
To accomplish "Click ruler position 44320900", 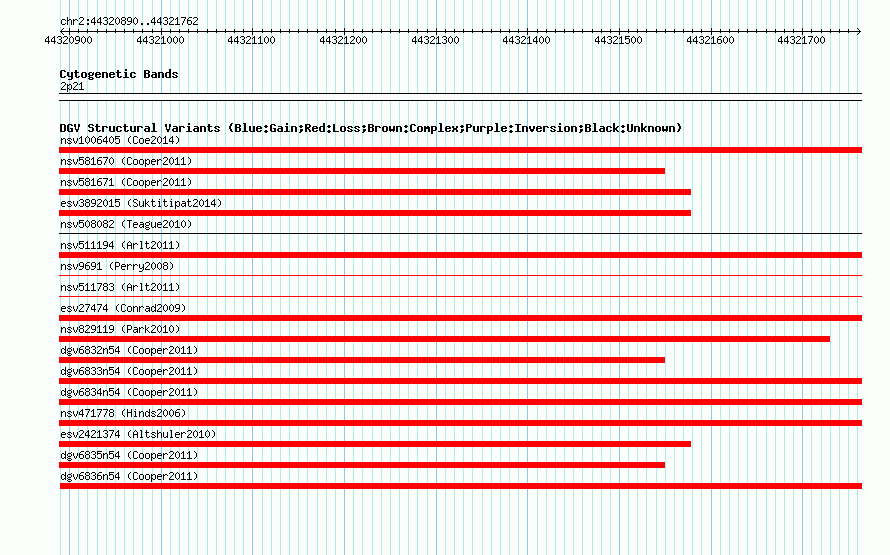I will pos(68,40).
